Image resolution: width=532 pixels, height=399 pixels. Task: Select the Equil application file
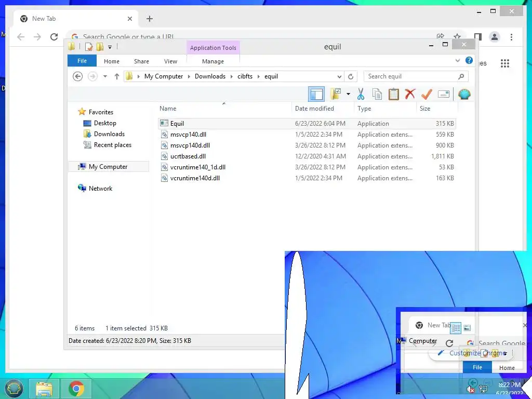(307, 124)
